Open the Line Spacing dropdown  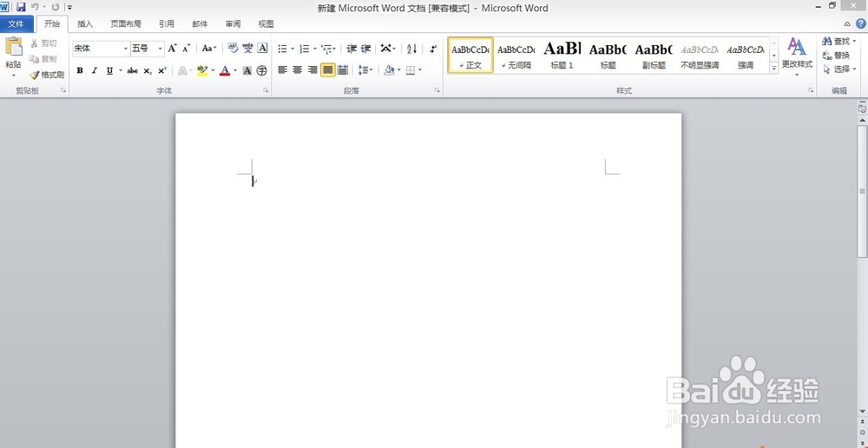(365, 69)
